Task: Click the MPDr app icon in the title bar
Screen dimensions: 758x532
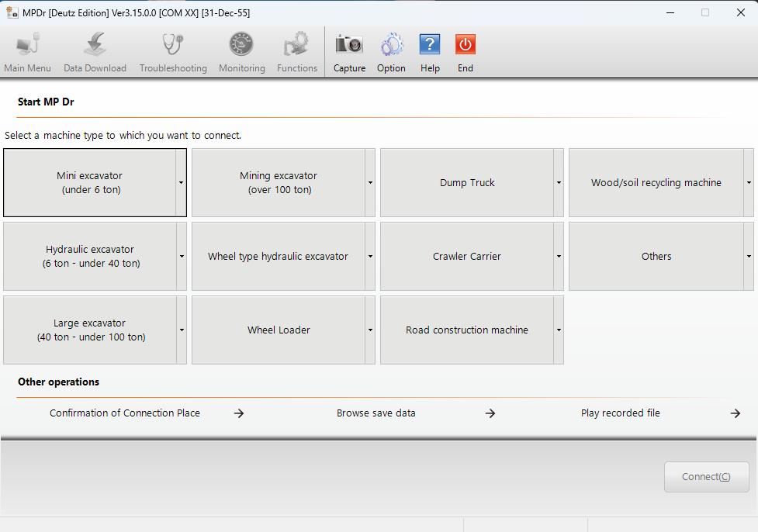Action: click(12, 12)
